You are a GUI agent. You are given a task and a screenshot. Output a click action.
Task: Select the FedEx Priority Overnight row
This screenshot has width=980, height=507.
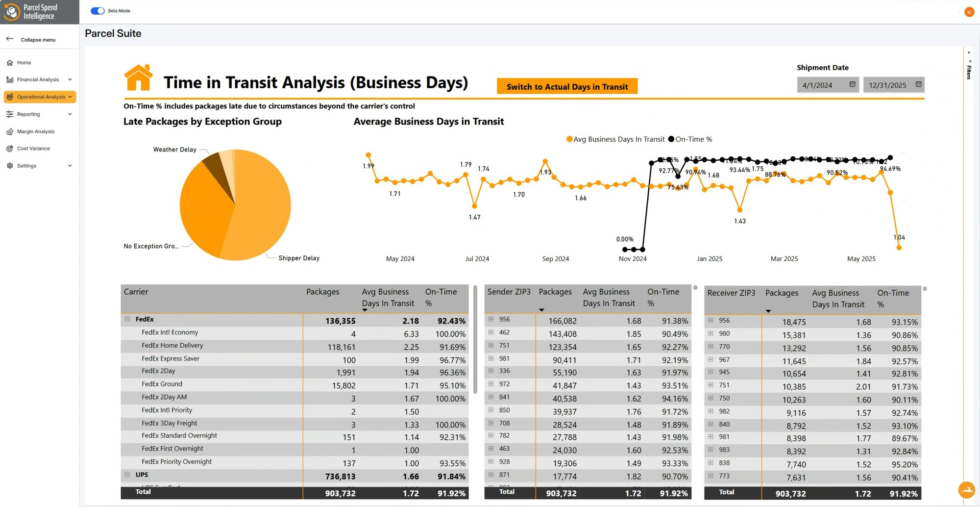(294, 462)
